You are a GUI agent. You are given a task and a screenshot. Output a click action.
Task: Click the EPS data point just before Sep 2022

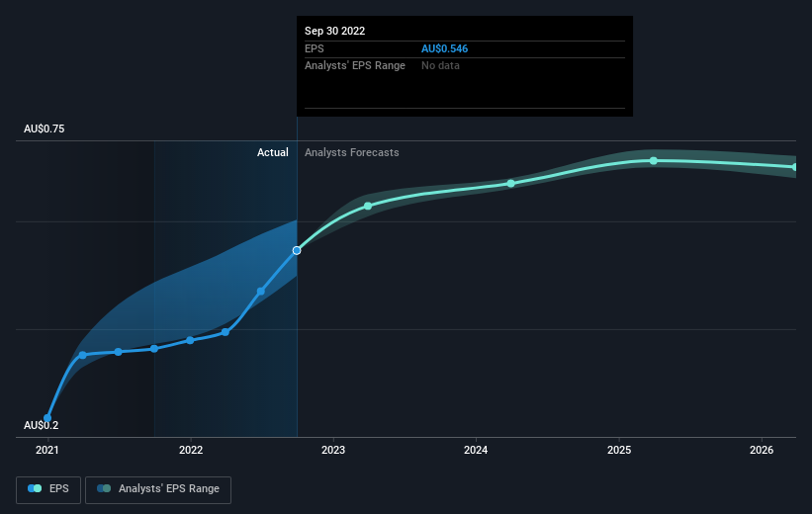tap(261, 292)
